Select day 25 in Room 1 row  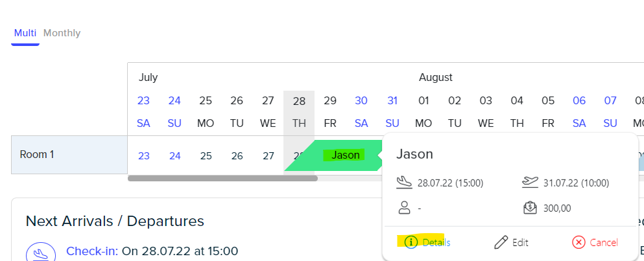pyautogui.click(x=206, y=156)
